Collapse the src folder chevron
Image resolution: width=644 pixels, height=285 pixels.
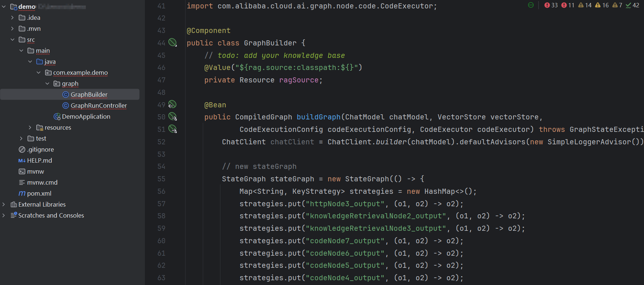tap(12, 40)
